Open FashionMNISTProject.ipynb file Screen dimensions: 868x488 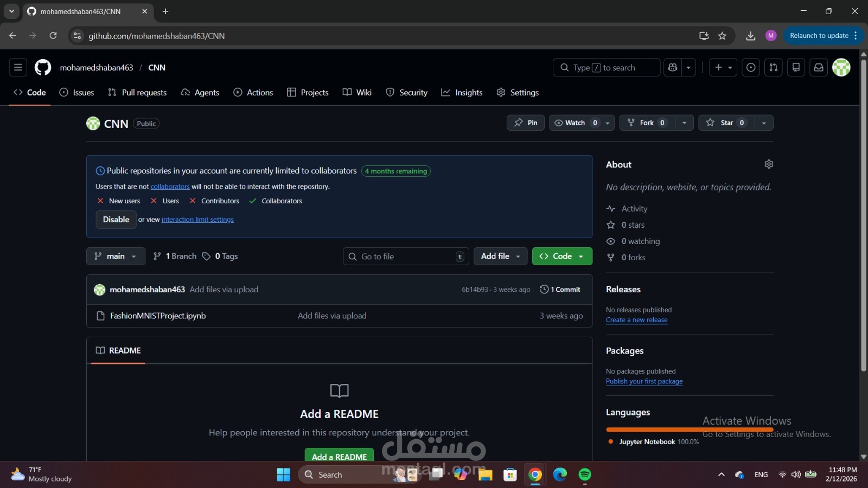(158, 316)
